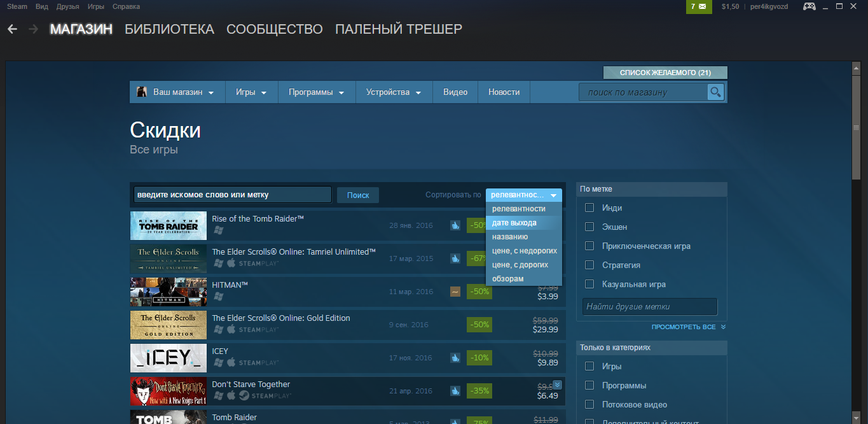Image resolution: width=868 pixels, height=424 pixels.
Task: Sort by дате выхода
Action: [524, 223]
